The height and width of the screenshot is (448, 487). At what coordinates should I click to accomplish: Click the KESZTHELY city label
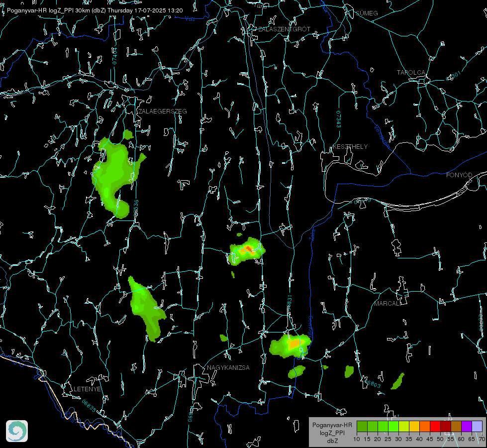pyautogui.click(x=350, y=147)
